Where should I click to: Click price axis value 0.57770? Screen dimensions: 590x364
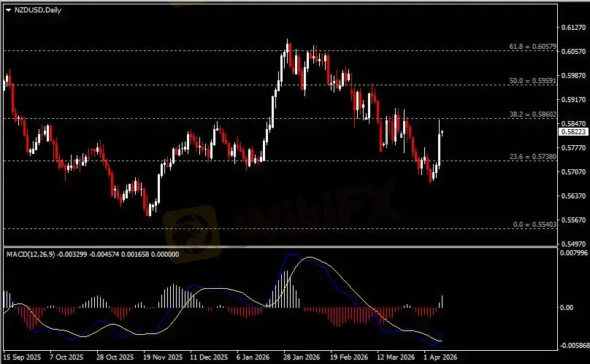point(573,148)
